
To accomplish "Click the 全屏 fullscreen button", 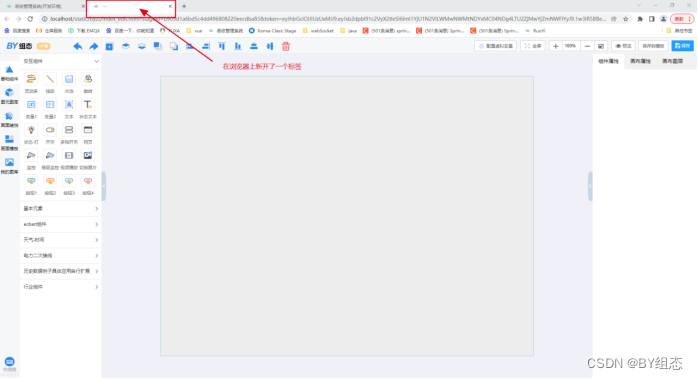I will [x=533, y=46].
